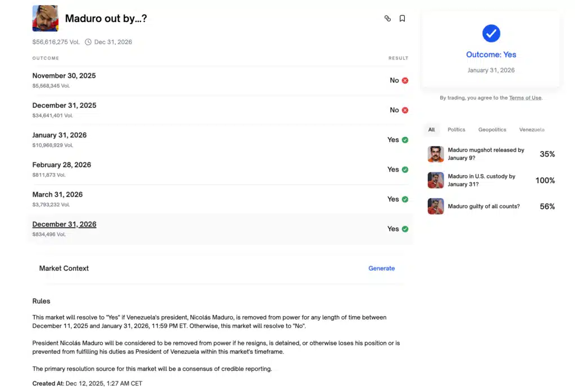This screenshot has height=392, width=575.
Task: Show the Venezuela category tab
Action: point(531,130)
